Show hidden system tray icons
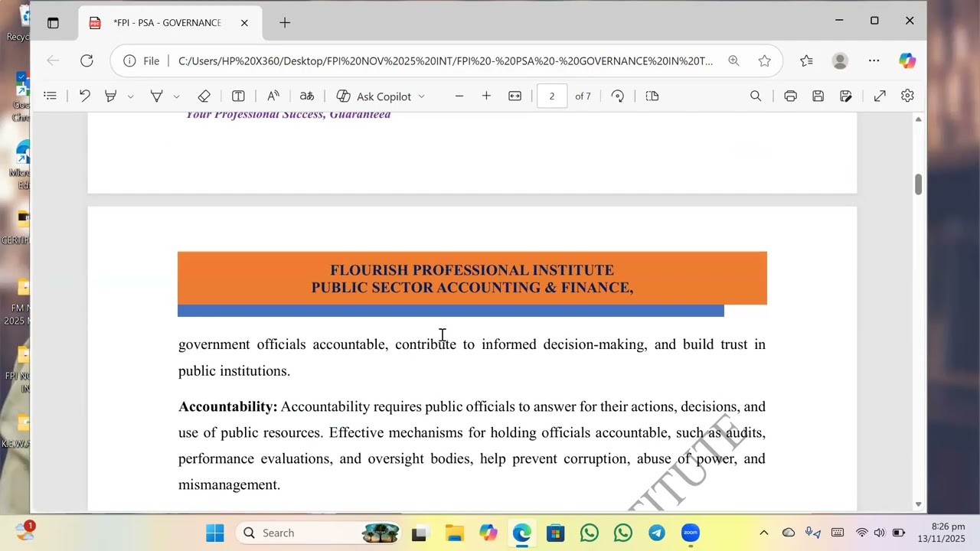 pyautogui.click(x=763, y=533)
